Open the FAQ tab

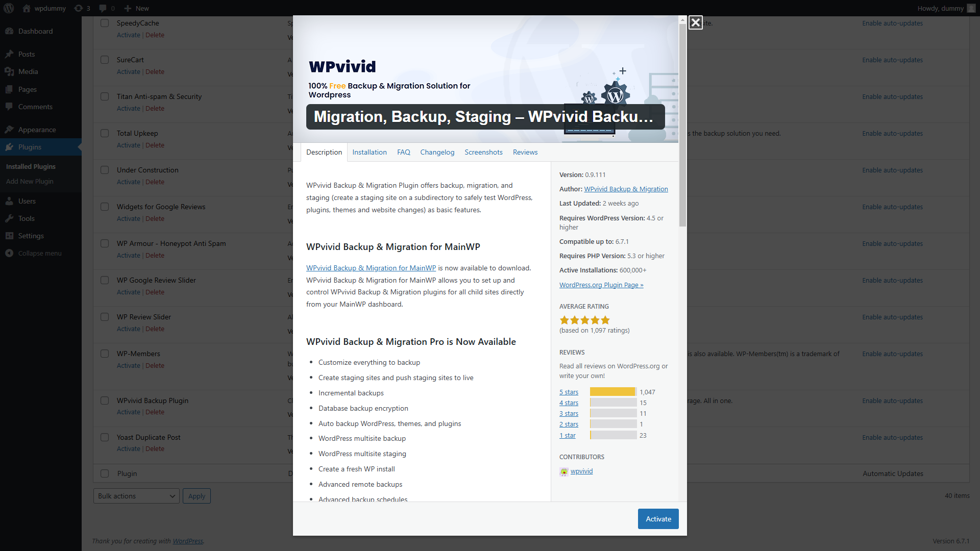pos(404,152)
